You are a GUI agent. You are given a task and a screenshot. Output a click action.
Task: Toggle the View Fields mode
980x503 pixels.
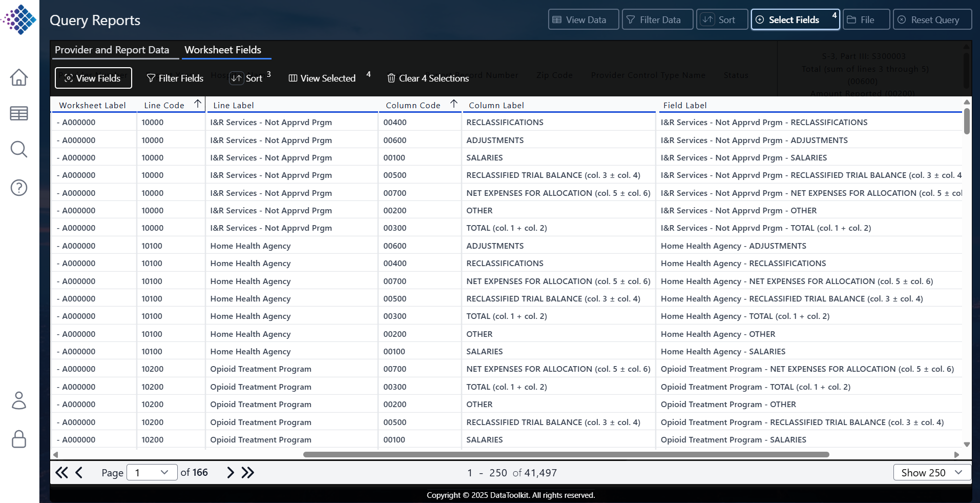pyautogui.click(x=93, y=78)
